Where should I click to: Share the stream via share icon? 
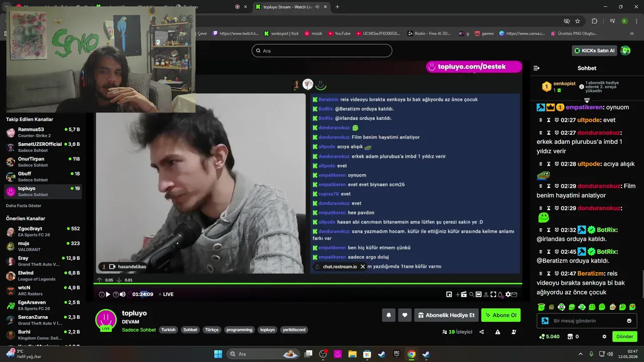click(482, 332)
